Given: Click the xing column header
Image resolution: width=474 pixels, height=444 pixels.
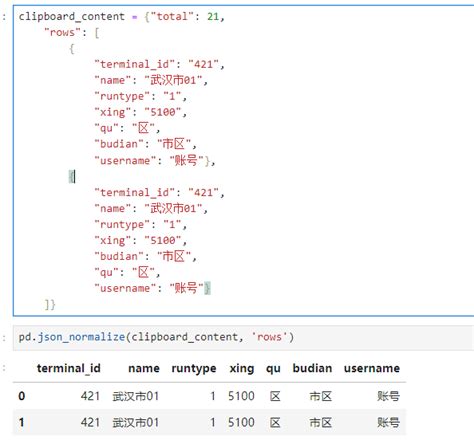Looking at the screenshot, I should click(242, 369).
